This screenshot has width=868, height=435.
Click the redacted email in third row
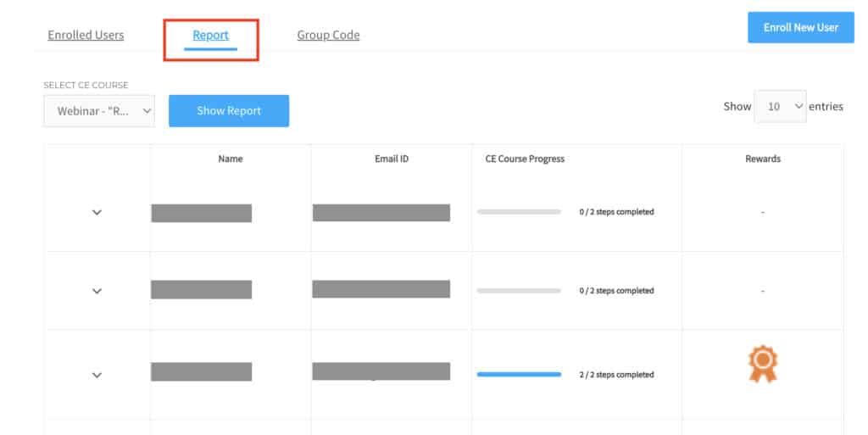(x=381, y=371)
